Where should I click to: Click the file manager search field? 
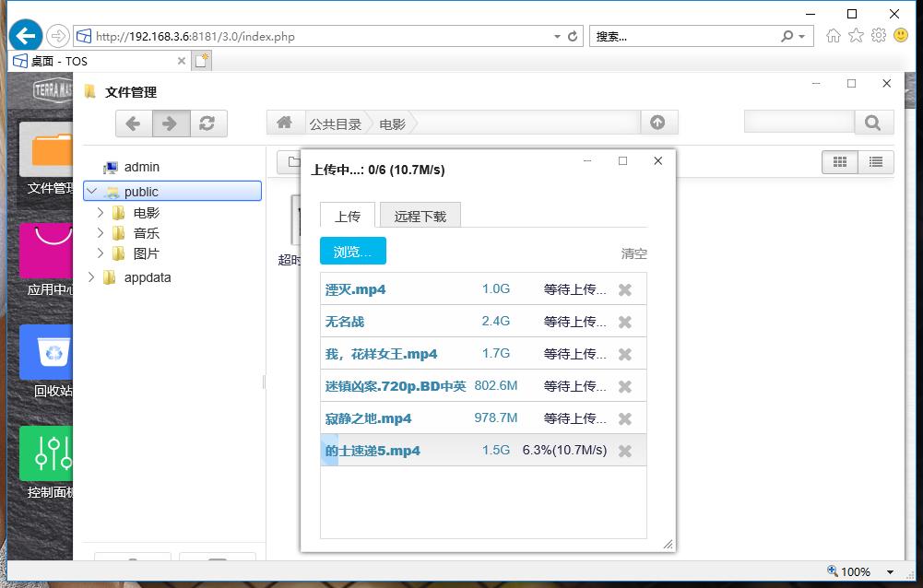click(x=799, y=123)
